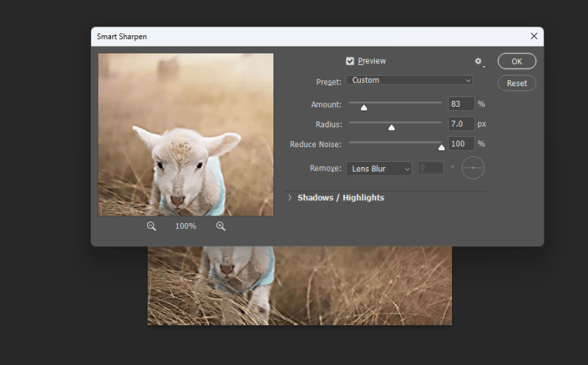Open the Preset dropdown showing Custom
This screenshot has width=588, height=365.
[409, 80]
